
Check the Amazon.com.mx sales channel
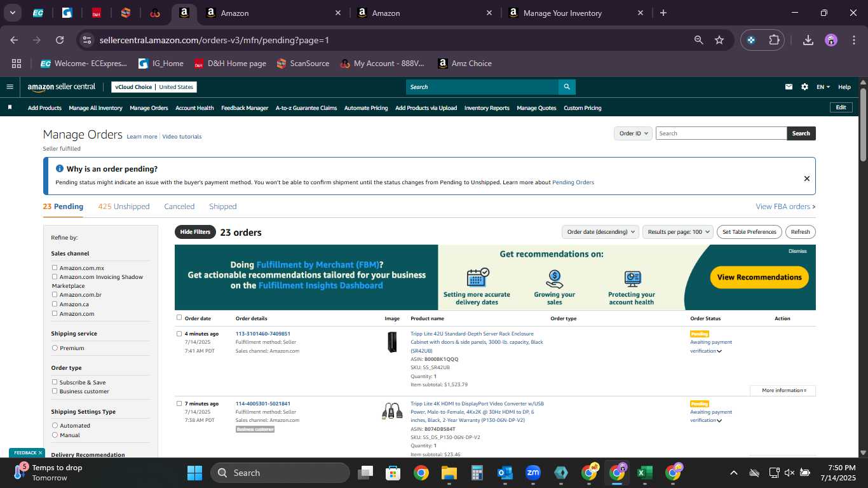[x=55, y=268]
